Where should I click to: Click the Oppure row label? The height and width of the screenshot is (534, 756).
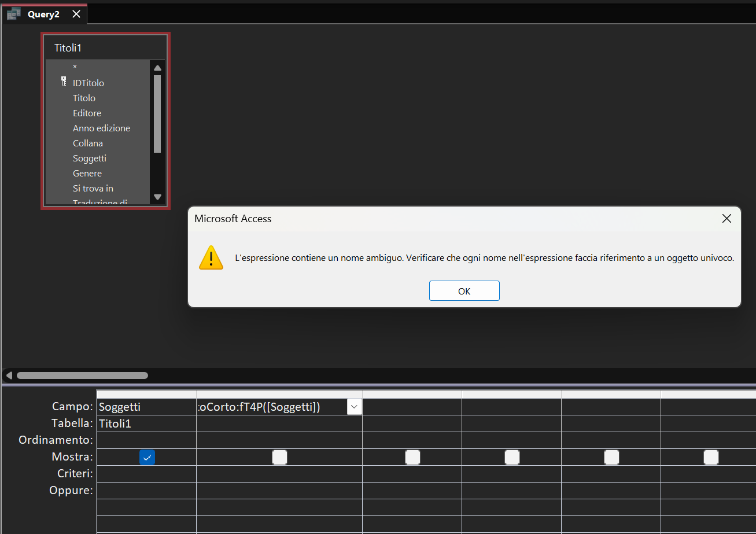[72, 491]
